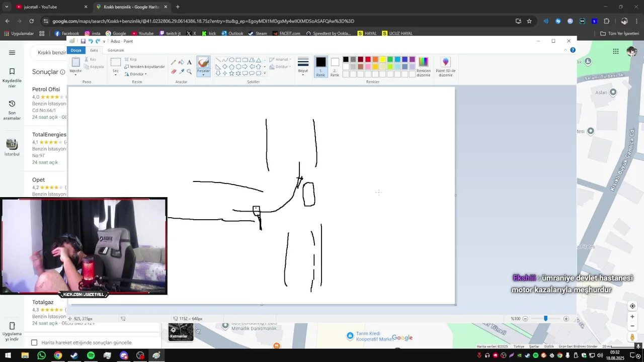
Task: Toggle Harita hareket ettiğinde sonuçları güncelle checkbox
Action: pos(34,342)
